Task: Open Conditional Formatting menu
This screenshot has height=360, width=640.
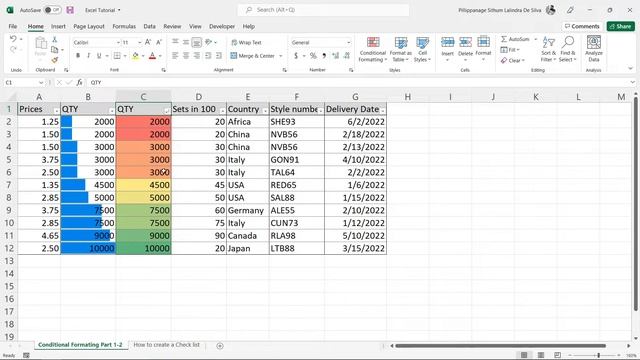Action: pyautogui.click(x=372, y=49)
